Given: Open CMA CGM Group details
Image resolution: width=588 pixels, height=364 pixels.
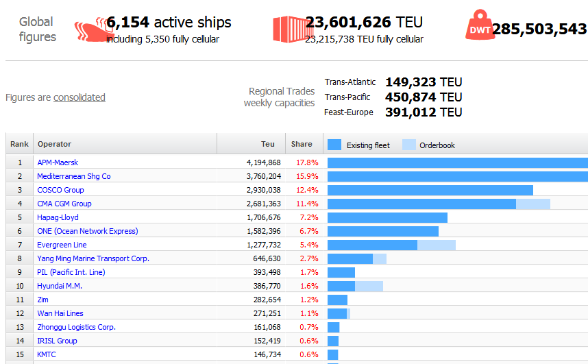Looking at the screenshot, I should [x=64, y=204].
